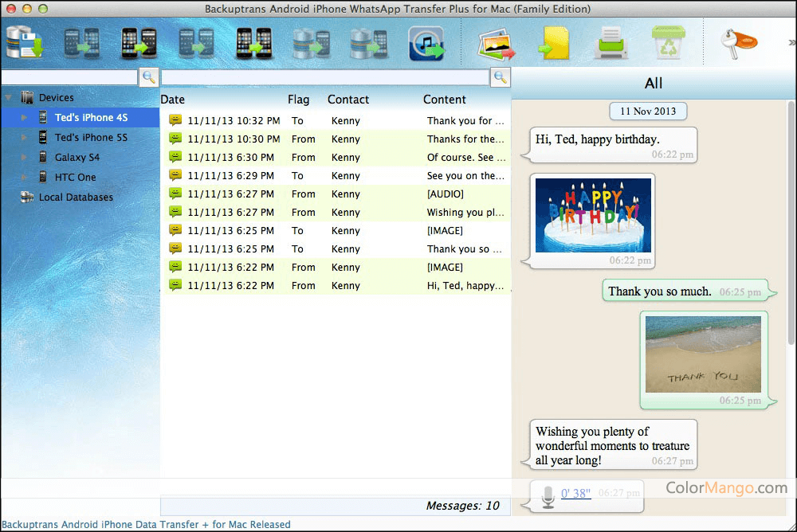Click the iTunes backup import icon
The width and height of the screenshot is (797, 532).
click(426, 43)
